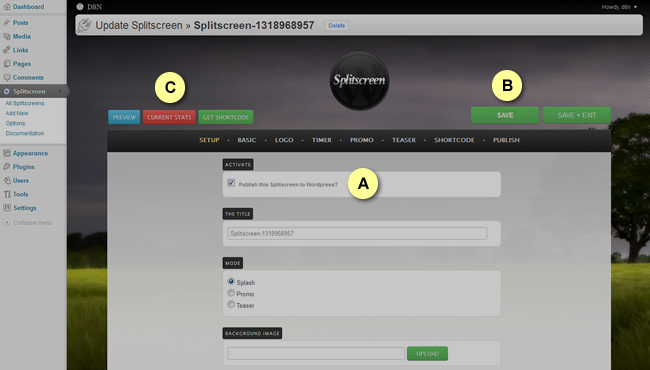Click the green SAVE button

coord(505,115)
